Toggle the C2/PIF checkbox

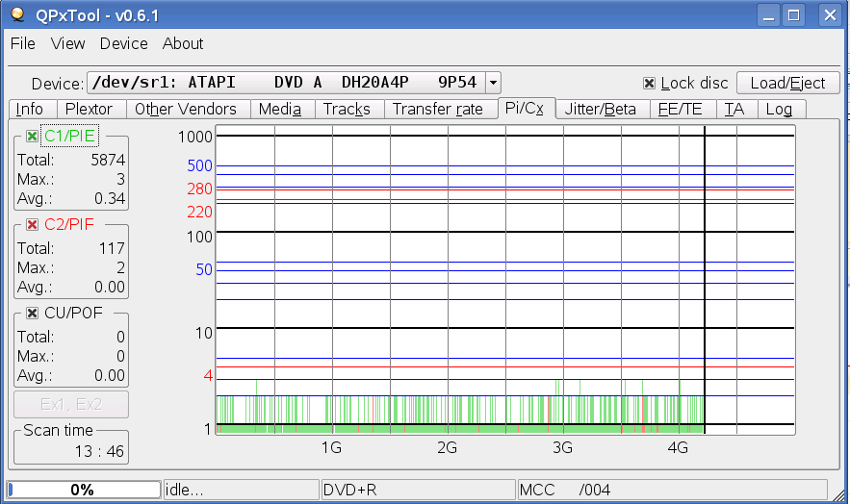(33, 224)
